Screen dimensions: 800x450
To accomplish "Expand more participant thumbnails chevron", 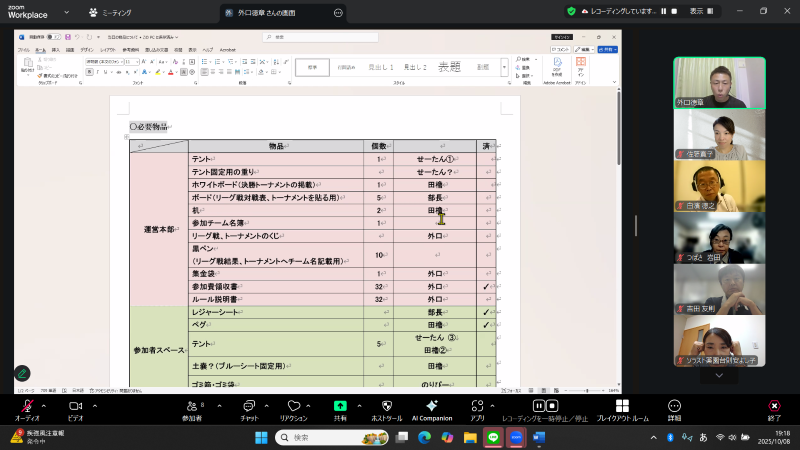I will pyautogui.click(x=718, y=376).
